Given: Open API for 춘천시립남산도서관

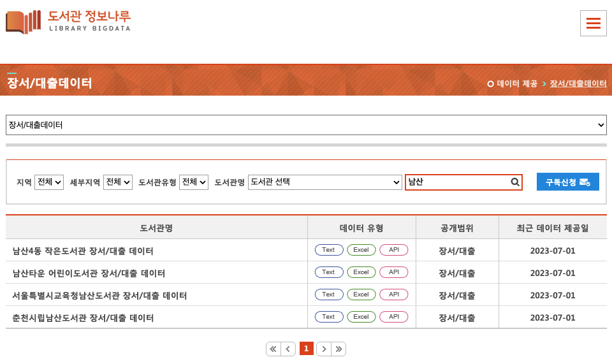Looking at the screenshot, I should tap(394, 317).
